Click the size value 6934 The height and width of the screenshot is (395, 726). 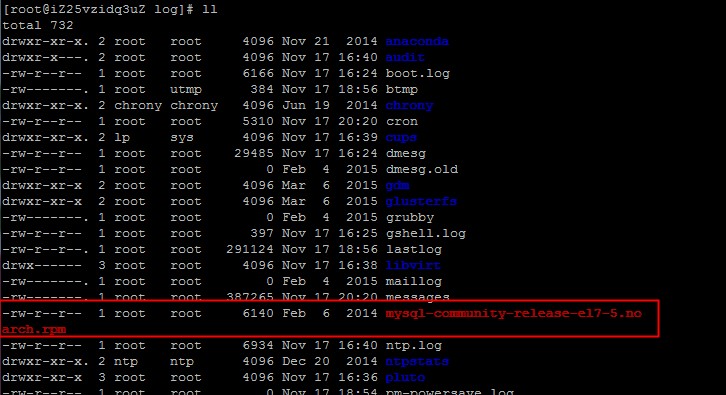click(258, 345)
